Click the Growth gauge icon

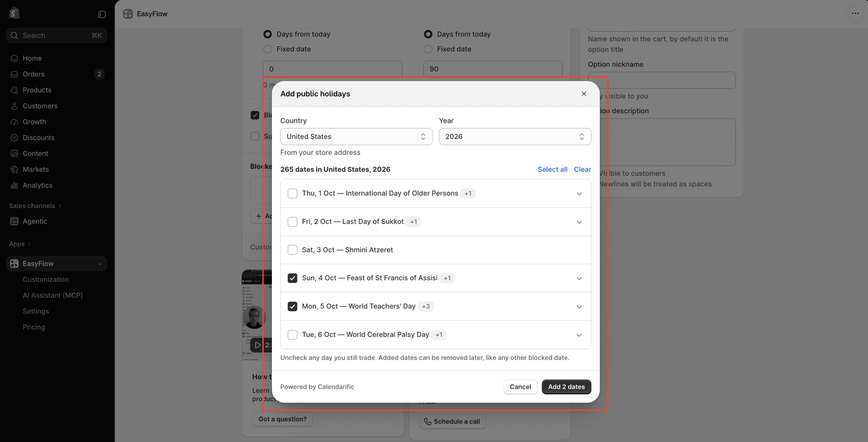click(14, 122)
